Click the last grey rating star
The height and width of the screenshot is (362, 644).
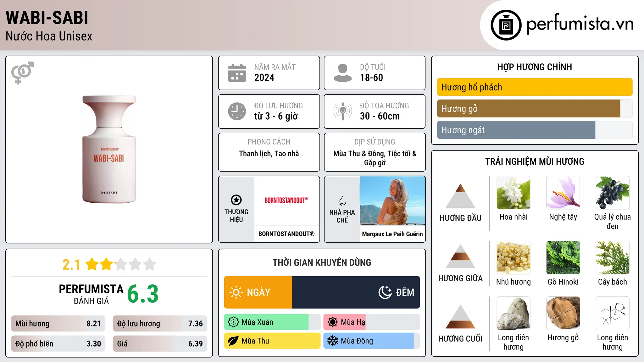point(150,264)
